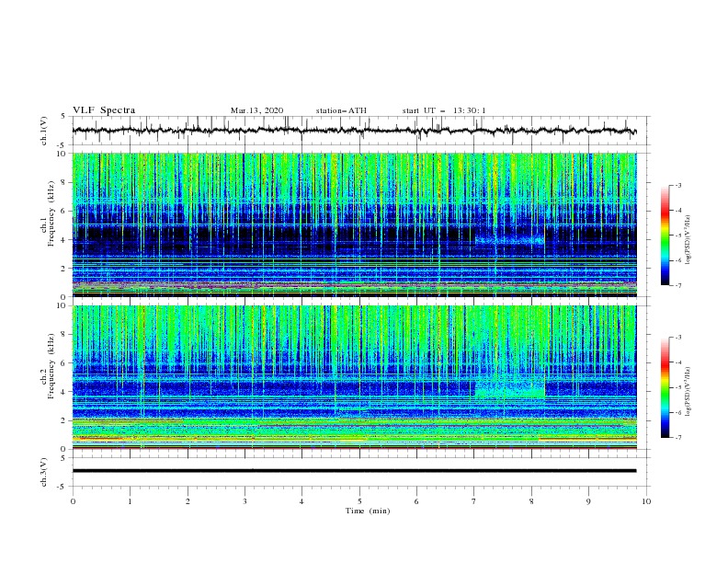Click the "ch.1(V)" waveform axis label
The height and width of the screenshot is (563, 728).
tap(44, 131)
